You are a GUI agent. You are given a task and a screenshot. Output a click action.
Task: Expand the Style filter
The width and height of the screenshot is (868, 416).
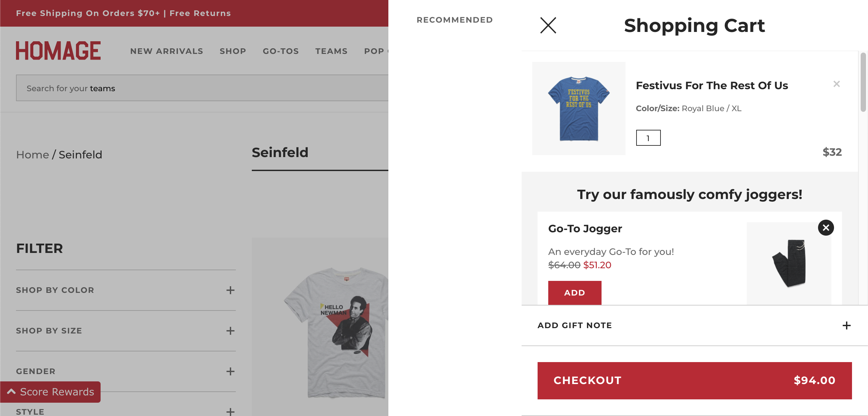pyautogui.click(x=230, y=411)
